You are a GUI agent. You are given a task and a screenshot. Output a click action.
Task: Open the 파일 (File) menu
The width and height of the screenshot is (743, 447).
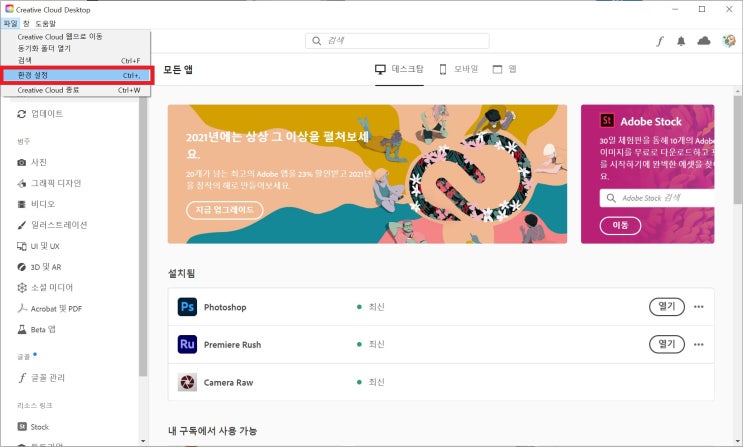pyautogui.click(x=10, y=23)
